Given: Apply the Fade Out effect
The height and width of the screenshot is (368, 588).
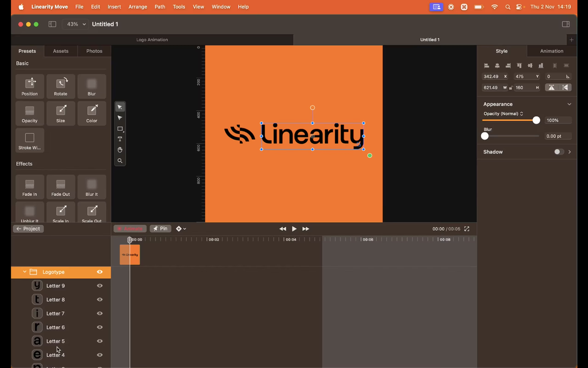Looking at the screenshot, I should coord(61,187).
